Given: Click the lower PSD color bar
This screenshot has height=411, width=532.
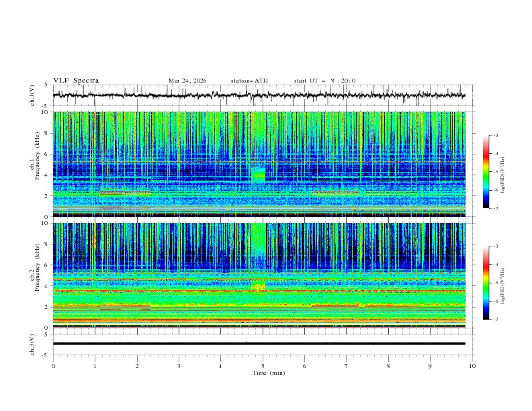Looking at the screenshot, I should (486, 283).
